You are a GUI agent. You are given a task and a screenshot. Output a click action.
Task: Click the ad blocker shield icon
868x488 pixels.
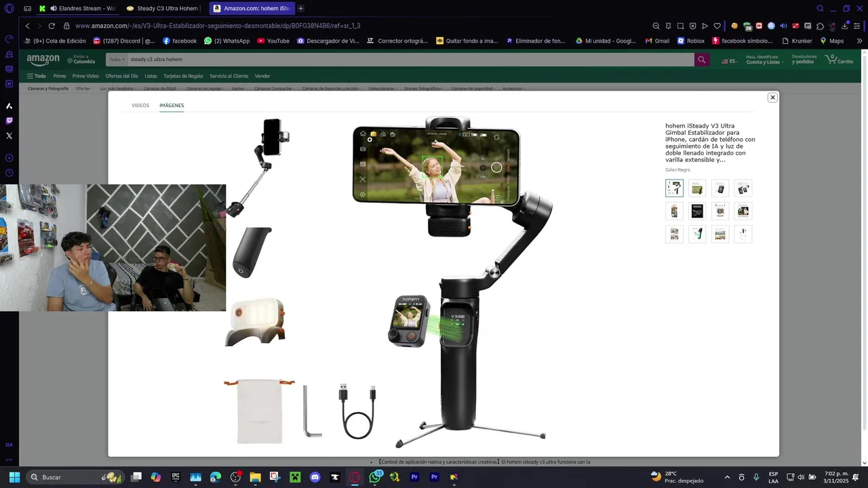click(692, 26)
